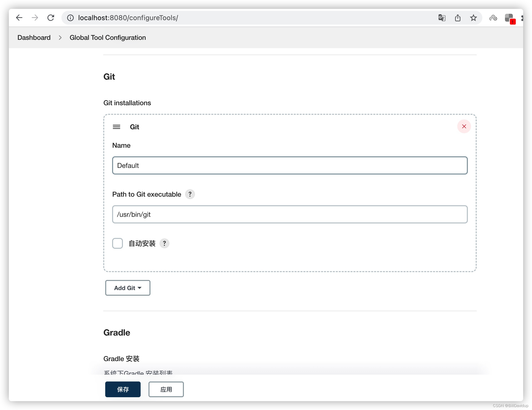The height and width of the screenshot is (410, 532).
Task: Select the Git installations label
Action: [x=127, y=103]
